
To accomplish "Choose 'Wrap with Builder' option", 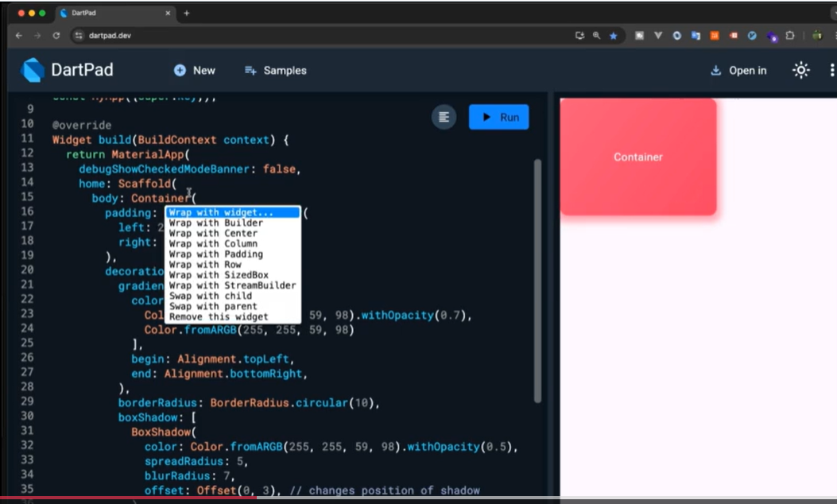I will pyautogui.click(x=233, y=223).
